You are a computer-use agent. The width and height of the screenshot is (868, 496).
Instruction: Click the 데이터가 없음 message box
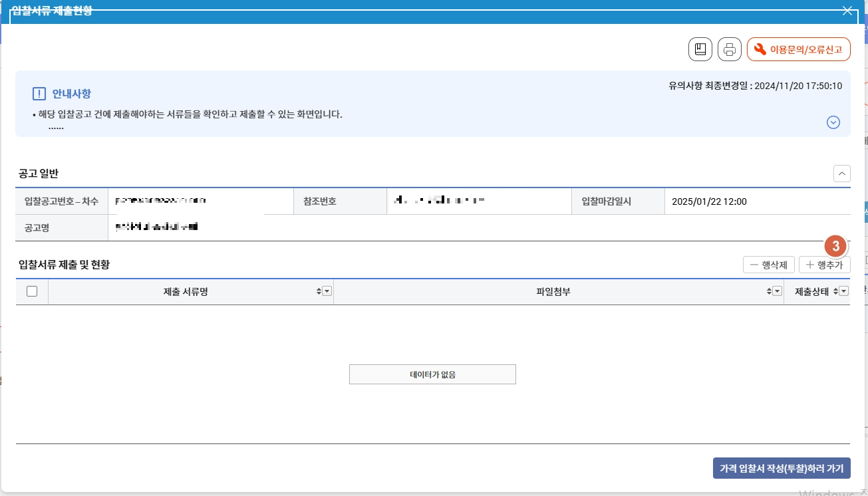click(x=432, y=374)
